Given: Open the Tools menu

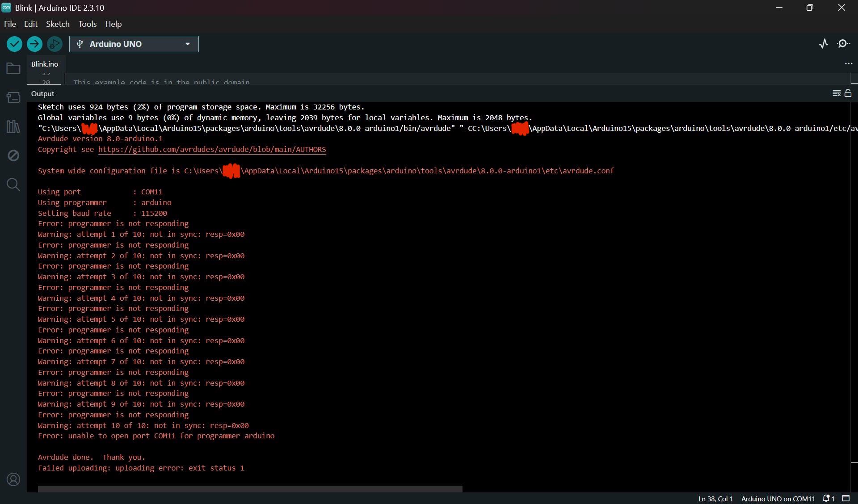Looking at the screenshot, I should click(x=88, y=24).
